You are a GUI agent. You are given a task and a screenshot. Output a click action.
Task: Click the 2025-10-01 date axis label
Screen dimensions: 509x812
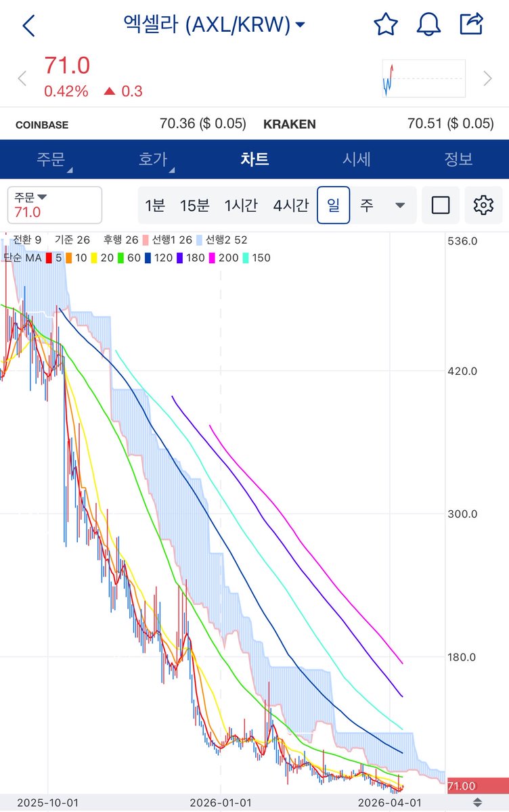click(48, 803)
